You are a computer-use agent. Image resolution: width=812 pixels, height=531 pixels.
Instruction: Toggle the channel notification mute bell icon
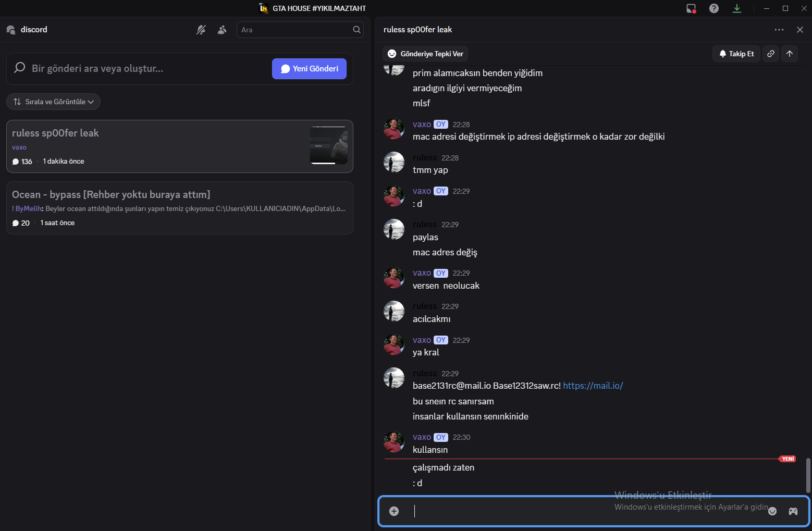201,30
